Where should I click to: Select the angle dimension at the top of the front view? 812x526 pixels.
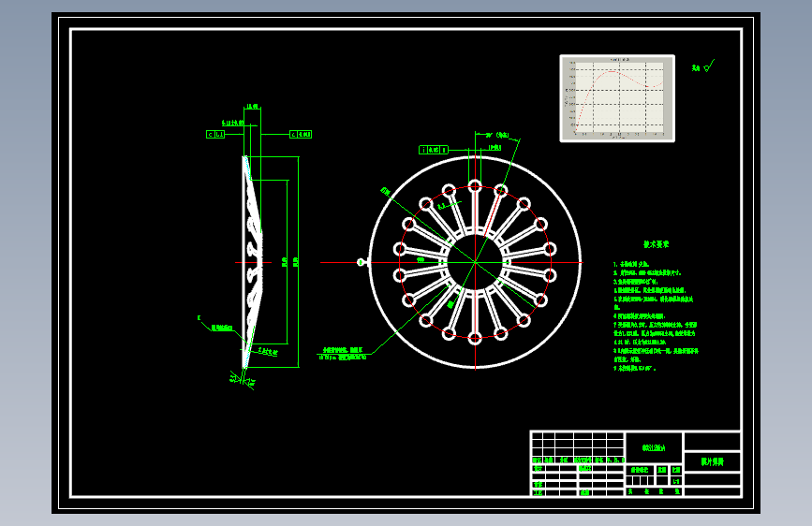pyautogui.click(x=497, y=135)
